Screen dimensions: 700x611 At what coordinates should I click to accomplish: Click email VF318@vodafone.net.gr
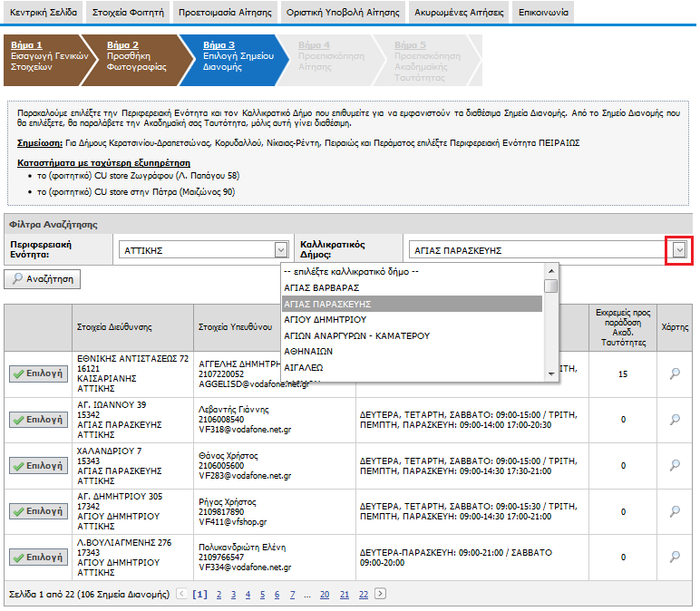coord(245,430)
